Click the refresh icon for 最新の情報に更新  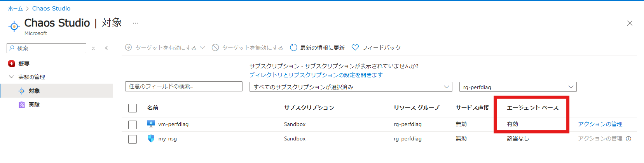[x=294, y=47]
